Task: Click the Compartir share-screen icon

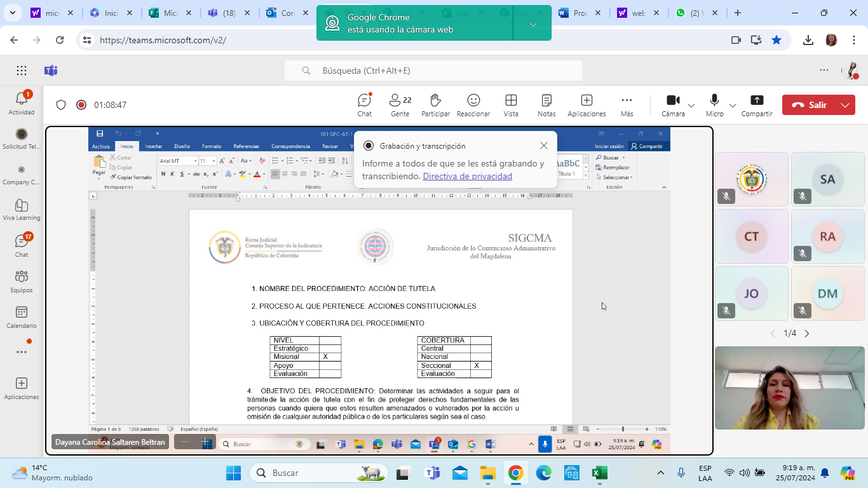Action: (757, 100)
